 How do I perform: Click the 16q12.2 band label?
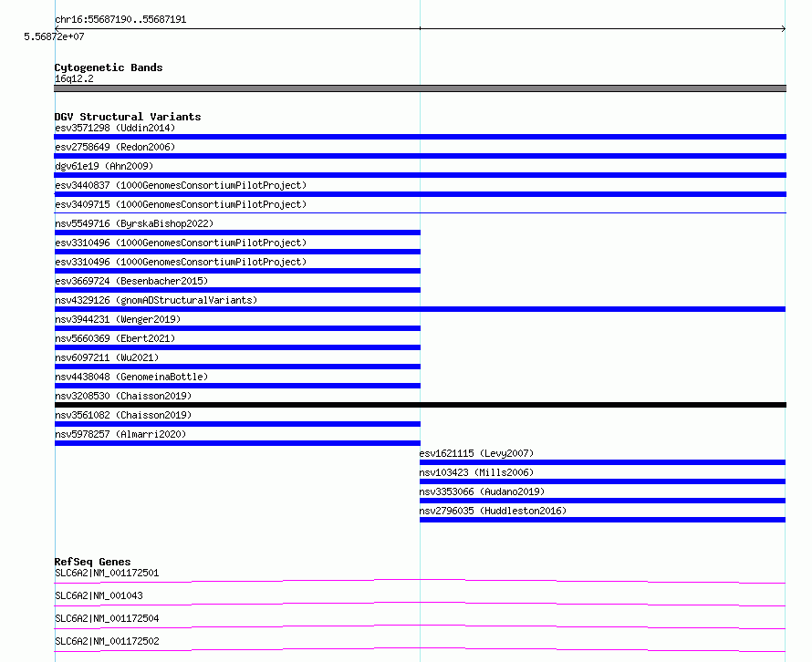click(74, 78)
